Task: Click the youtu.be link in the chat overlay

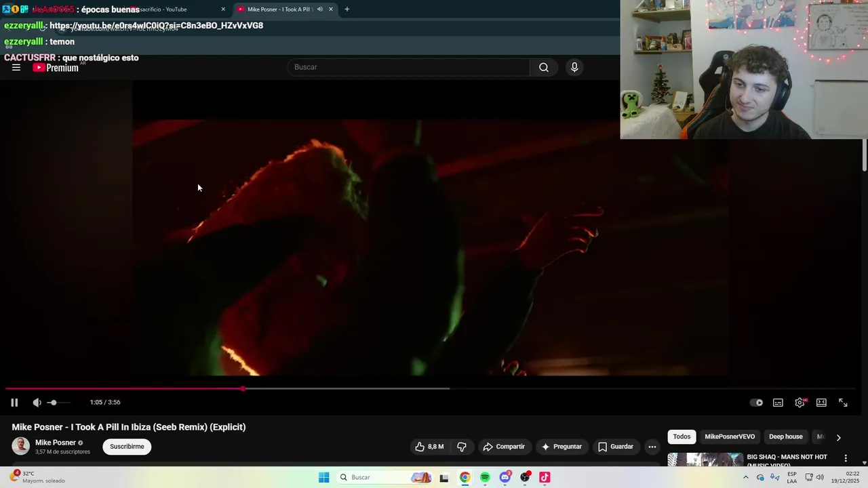Action: pyautogui.click(x=156, y=26)
